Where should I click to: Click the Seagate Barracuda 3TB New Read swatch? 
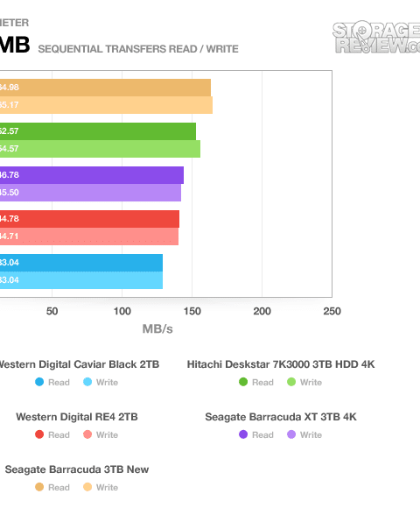click(x=39, y=487)
